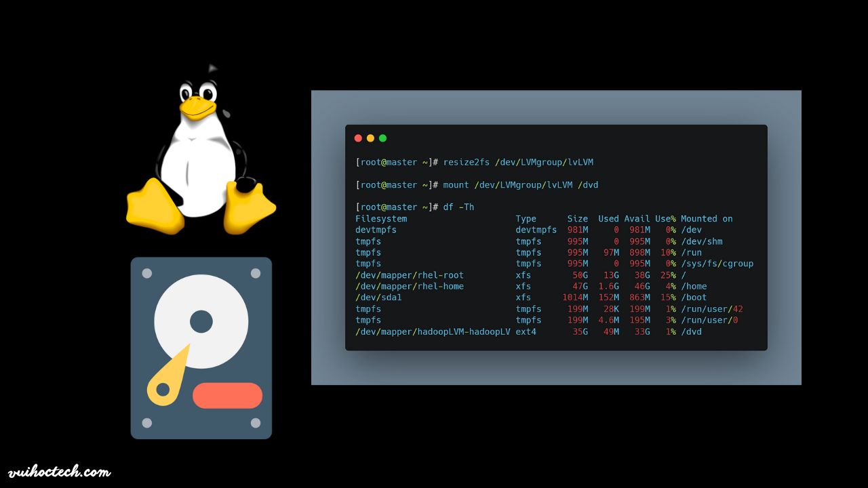Click the 33G available value
The width and height of the screenshot is (868, 488).
pyautogui.click(x=642, y=331)
